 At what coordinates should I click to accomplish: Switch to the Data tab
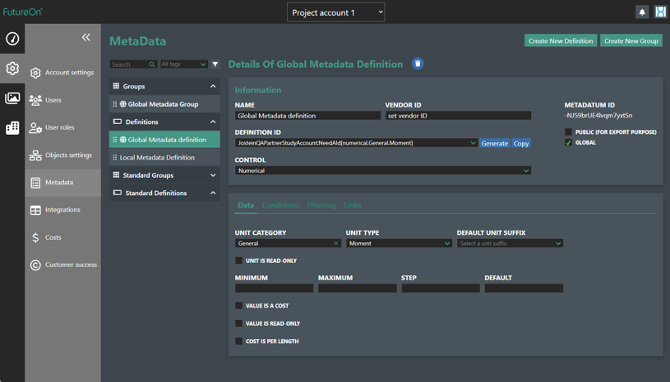[x=246, y=205]
